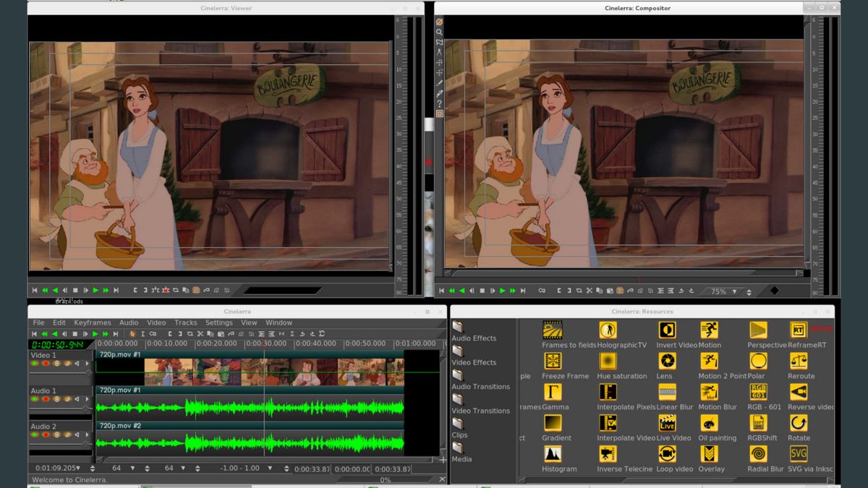Enable the protect video tool in Compositor
Viewport: 868px width, 488px height.
438,22
